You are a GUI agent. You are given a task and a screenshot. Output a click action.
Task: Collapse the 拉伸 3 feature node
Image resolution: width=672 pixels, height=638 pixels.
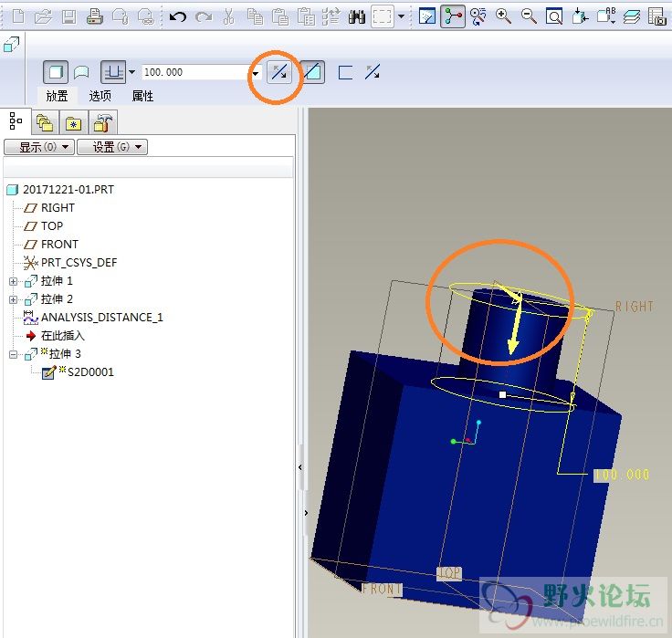point(14,354)
